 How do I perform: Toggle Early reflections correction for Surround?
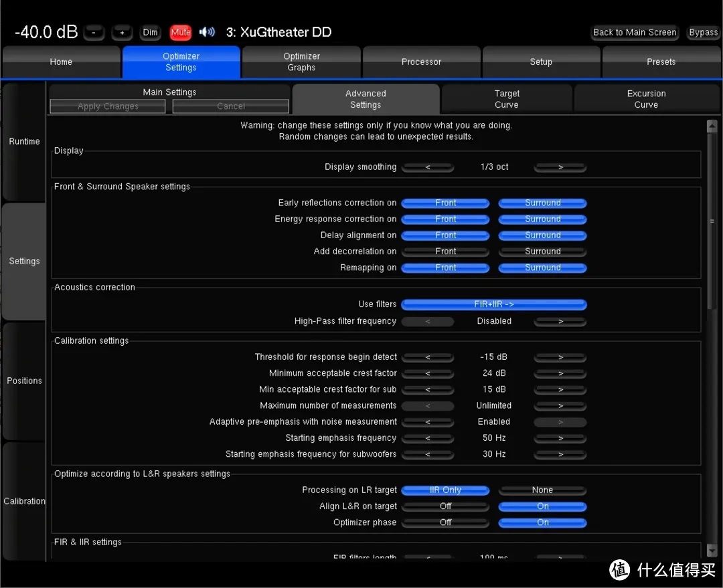(543, 203)
